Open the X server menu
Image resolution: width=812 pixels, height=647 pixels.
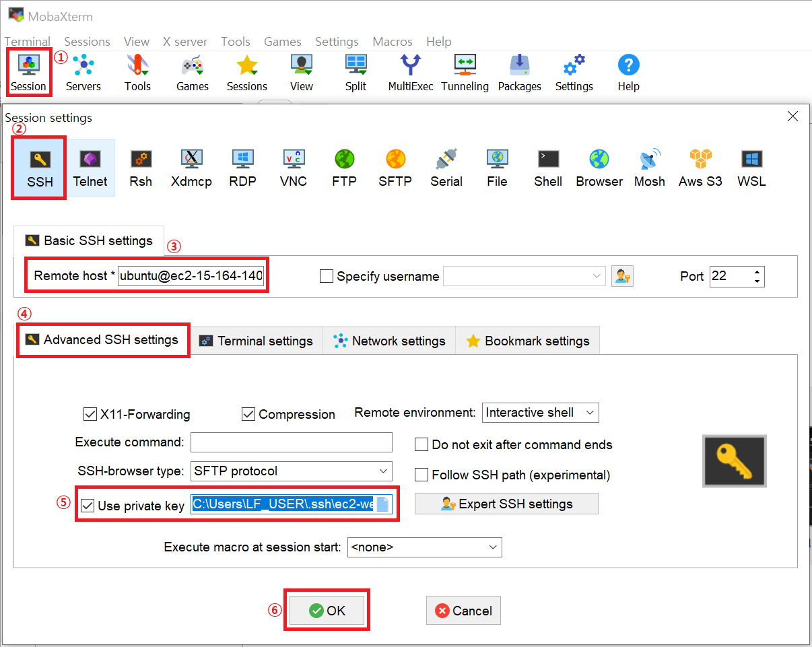(185, 42)
